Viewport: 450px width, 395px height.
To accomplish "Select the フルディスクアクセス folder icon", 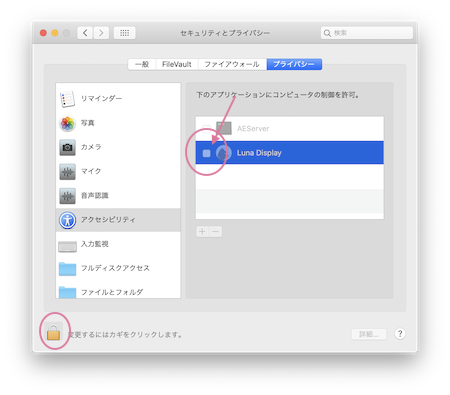I will pyautogui.click(x=67, y=269).
